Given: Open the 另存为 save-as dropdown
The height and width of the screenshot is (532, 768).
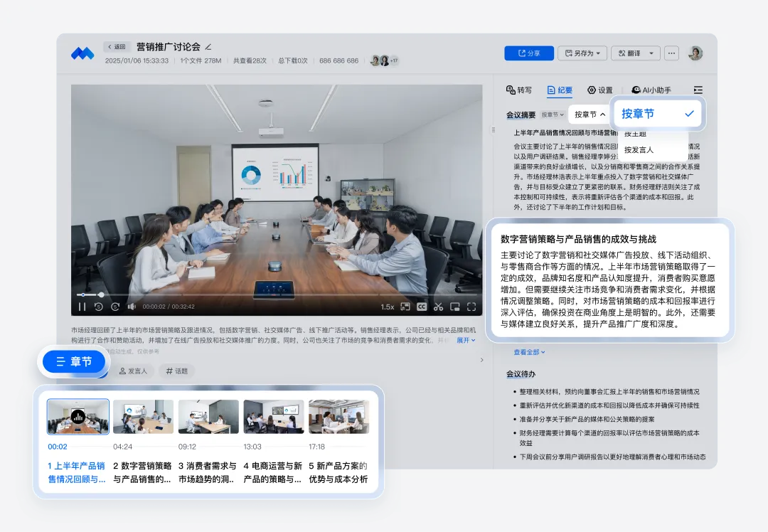Looking at the screenshot, I should (582, 53).
